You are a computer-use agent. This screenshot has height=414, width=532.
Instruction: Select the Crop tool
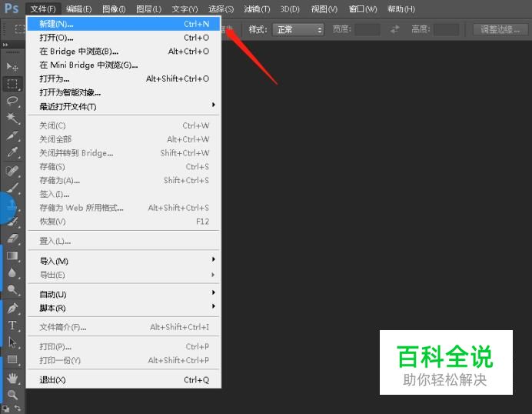[12, 135]
